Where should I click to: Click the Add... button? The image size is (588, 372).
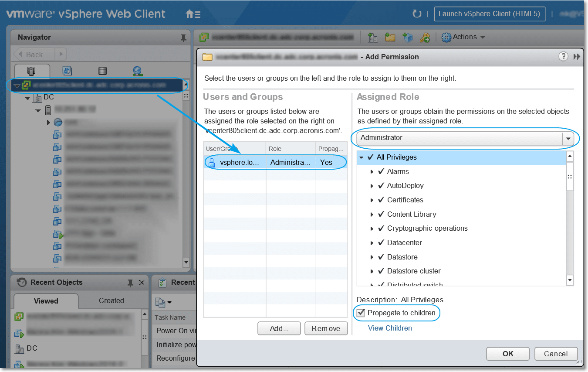click(279, 328)
